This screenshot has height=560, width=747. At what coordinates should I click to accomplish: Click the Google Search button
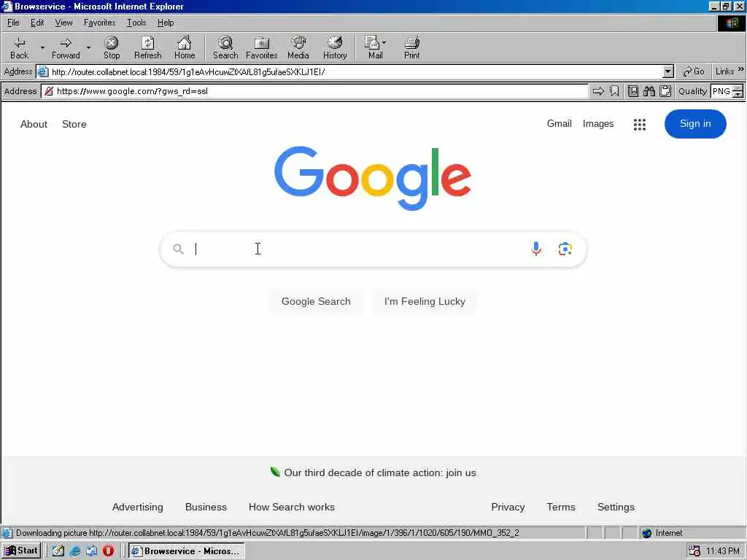click(316, 301)
